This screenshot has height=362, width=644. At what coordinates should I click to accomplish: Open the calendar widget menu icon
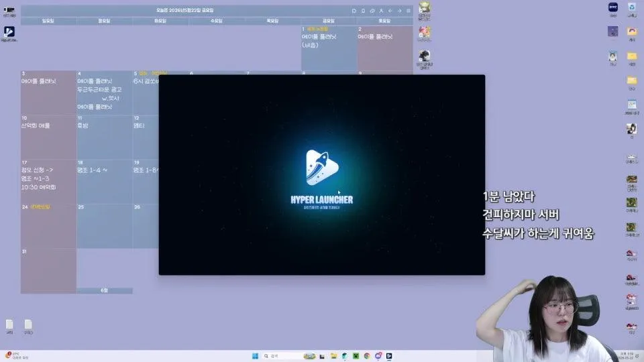[x=409, y=11]
